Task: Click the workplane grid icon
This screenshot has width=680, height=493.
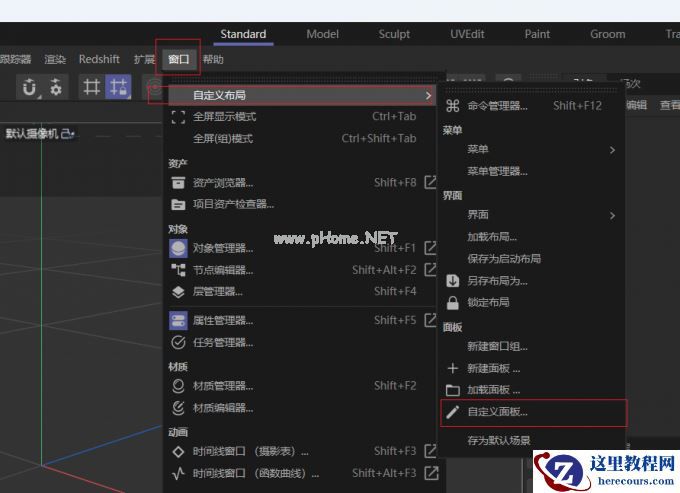Action: 92,87
